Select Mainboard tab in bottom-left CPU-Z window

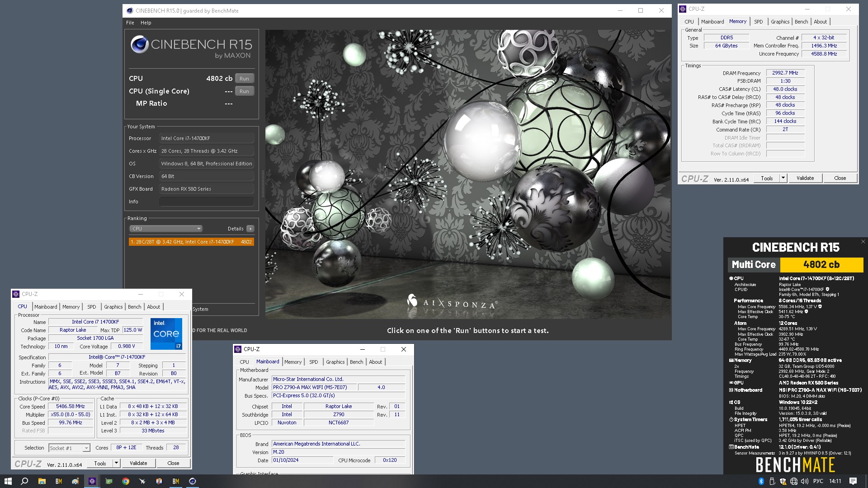tap(46, 307)
